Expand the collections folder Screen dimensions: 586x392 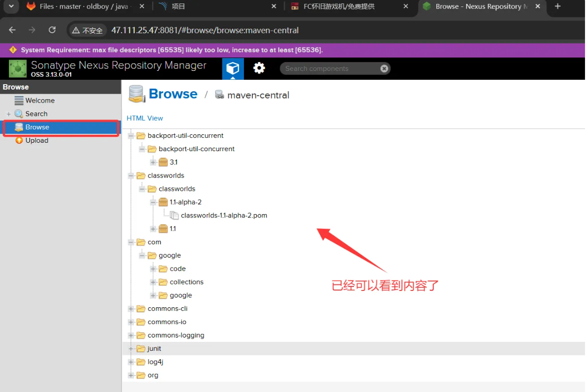coord(153,282)
